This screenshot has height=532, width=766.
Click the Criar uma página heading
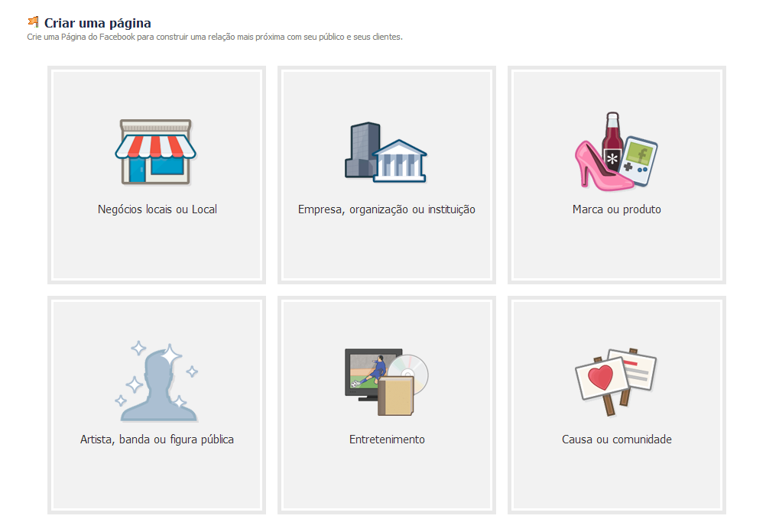pyautogui.click(x=98, y=23)
